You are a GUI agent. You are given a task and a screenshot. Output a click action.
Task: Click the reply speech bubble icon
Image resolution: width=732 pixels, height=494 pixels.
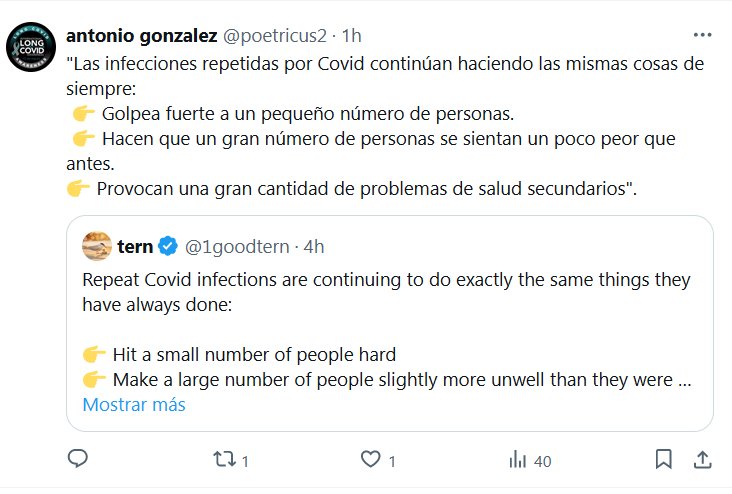click(x=79, y=460)
